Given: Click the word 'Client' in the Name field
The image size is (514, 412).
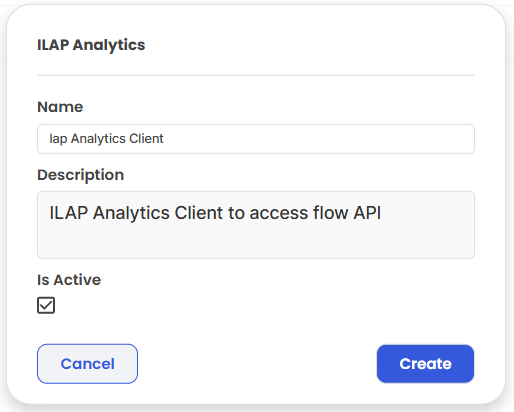Looking at the screenshot, I should (146, 139).
